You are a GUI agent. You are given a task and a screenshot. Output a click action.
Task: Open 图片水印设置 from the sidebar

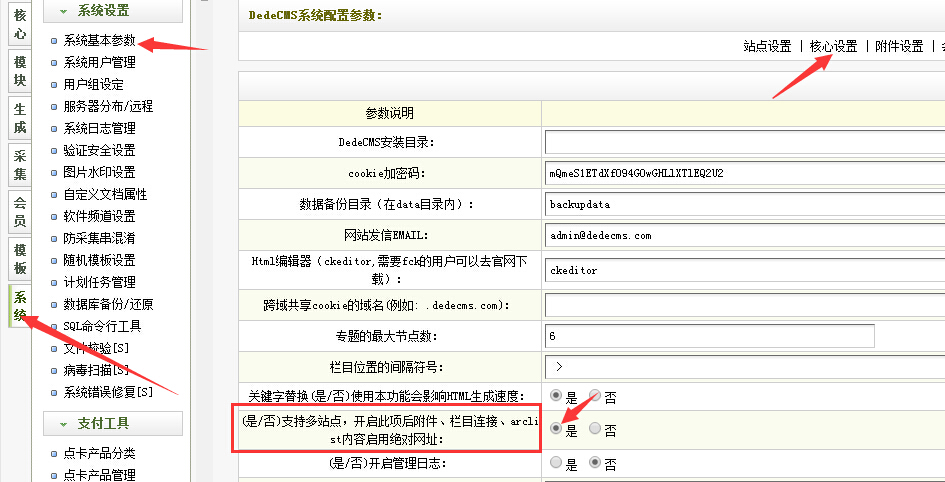click(98, 173)
